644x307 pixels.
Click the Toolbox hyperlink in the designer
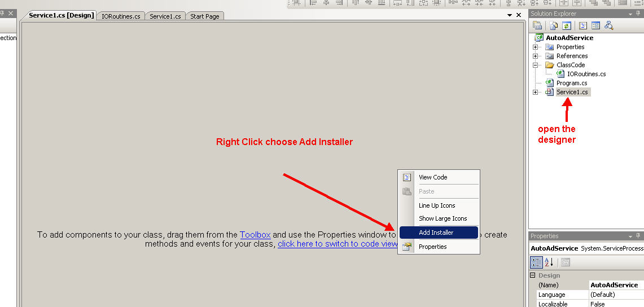[x=255, y=235]
